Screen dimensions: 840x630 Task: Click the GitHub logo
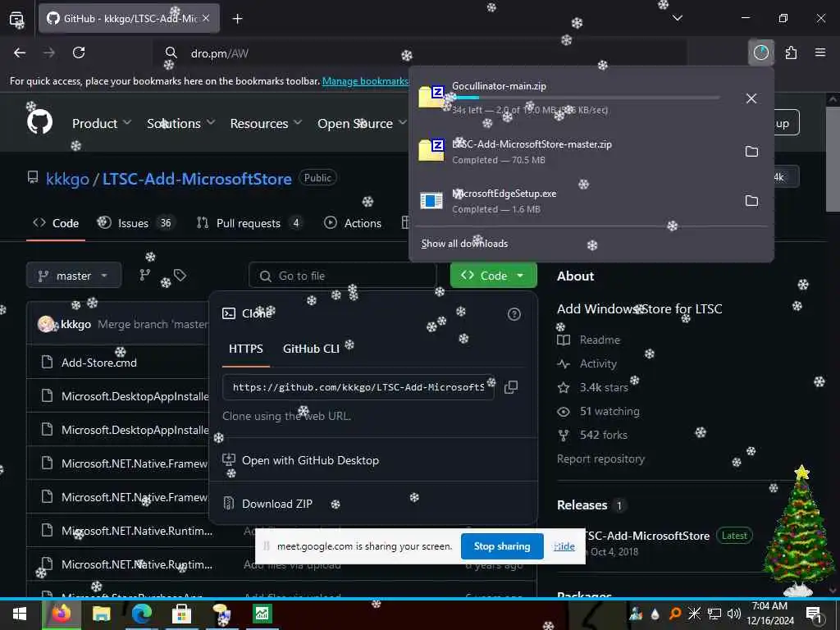click(39, 122)
